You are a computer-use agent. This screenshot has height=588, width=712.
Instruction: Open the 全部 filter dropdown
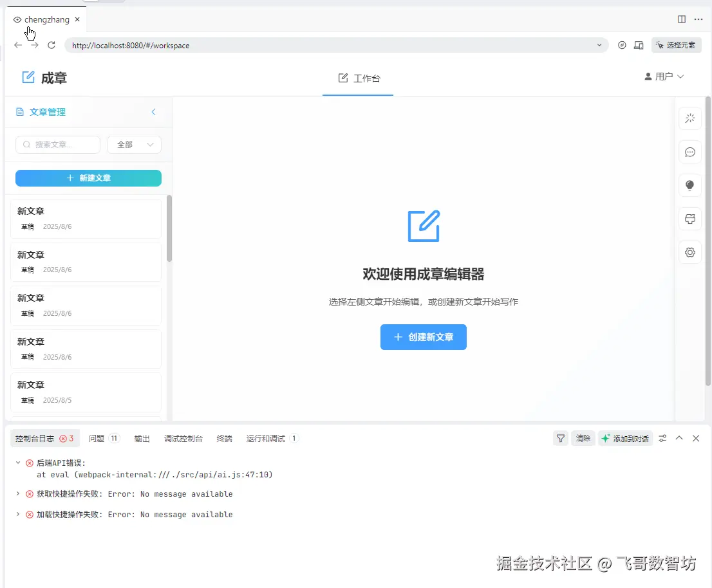point(135,145)
